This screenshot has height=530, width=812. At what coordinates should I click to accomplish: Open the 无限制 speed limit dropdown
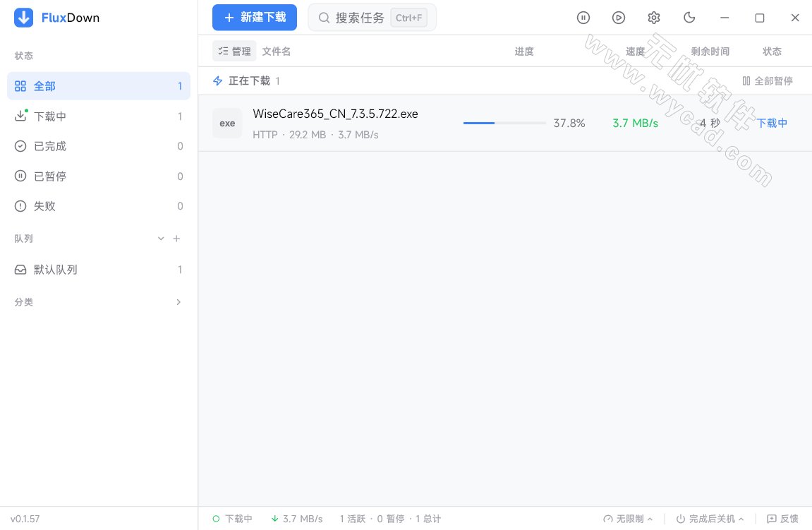tap(628, 519)
